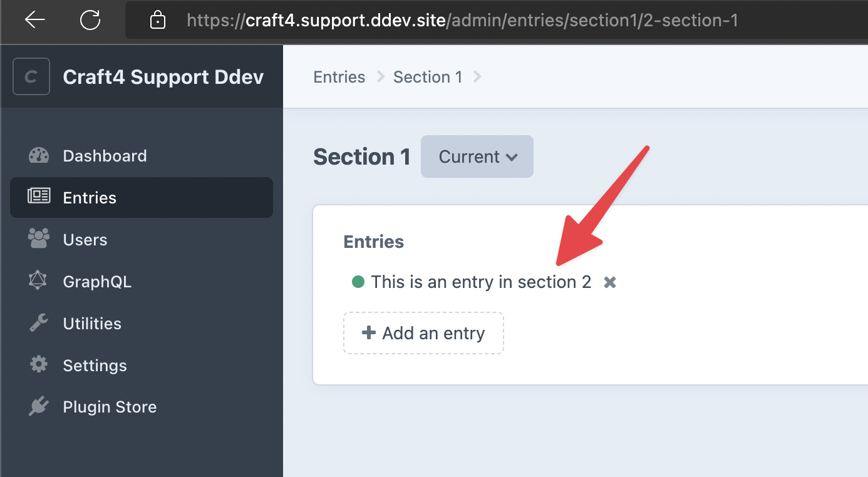The image size is (868, 477).
Task: Go back to the previous page
Action: coord(35,20)
